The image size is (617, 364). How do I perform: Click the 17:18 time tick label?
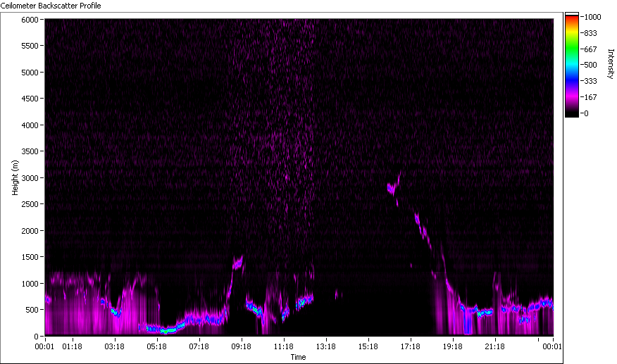tap(411, 346)
